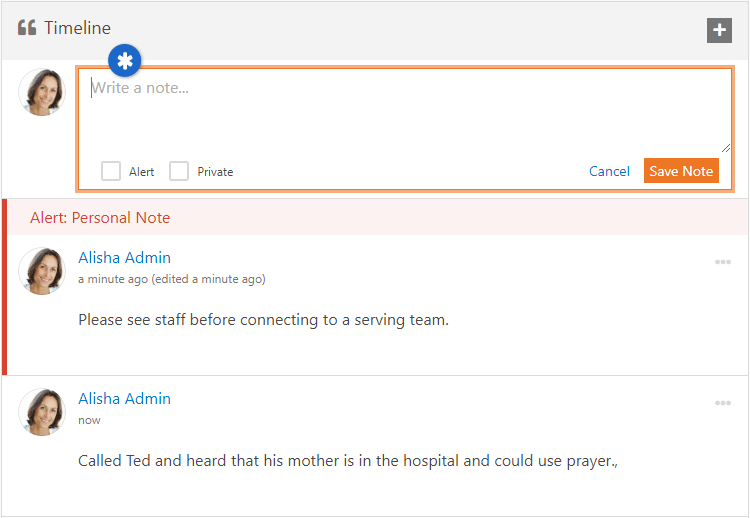Click the Timeline quote marks icon
The image size is (750, 518).
[x=27, y=28]
